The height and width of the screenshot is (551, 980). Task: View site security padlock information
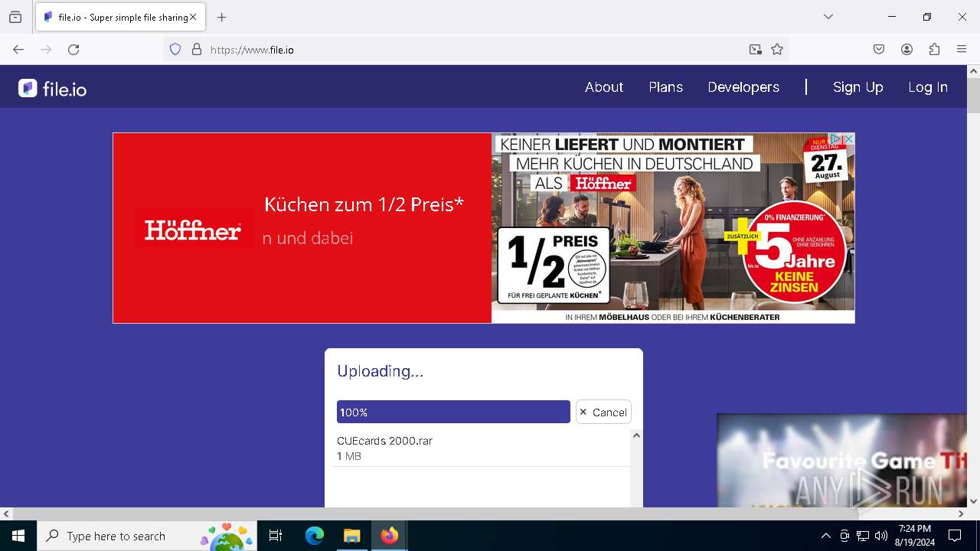[x=197, y=50]
